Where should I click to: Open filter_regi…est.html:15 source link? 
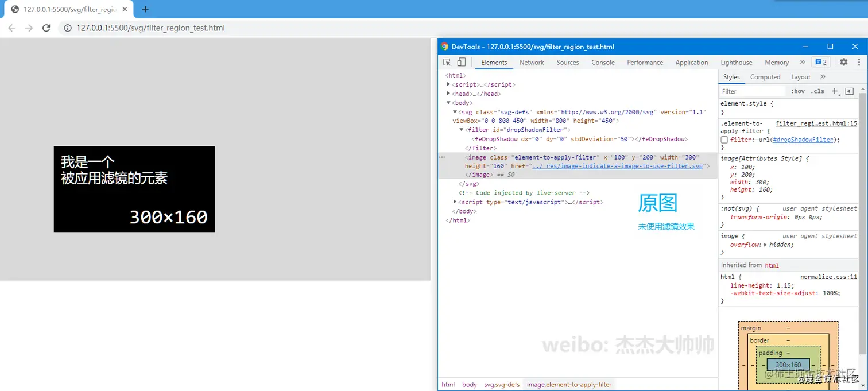tap(816, 123)
